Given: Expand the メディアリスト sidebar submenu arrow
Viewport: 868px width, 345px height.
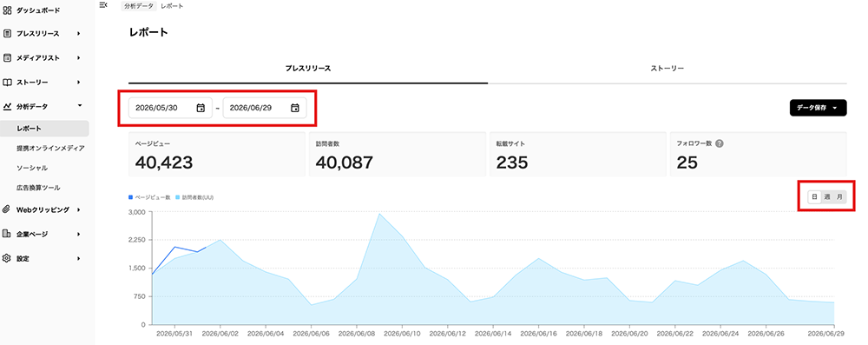Looking at the screenshot, I should pyautogui.click(x=79, y=57).
